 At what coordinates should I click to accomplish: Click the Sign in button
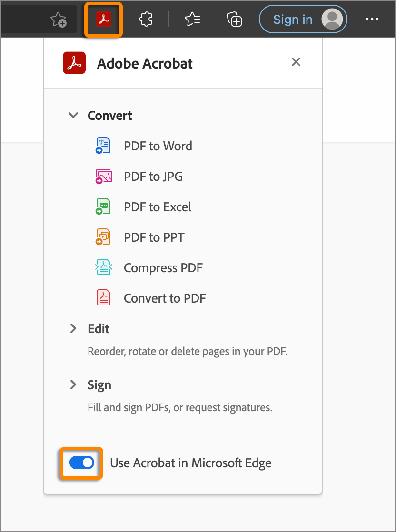pos(292,19)
